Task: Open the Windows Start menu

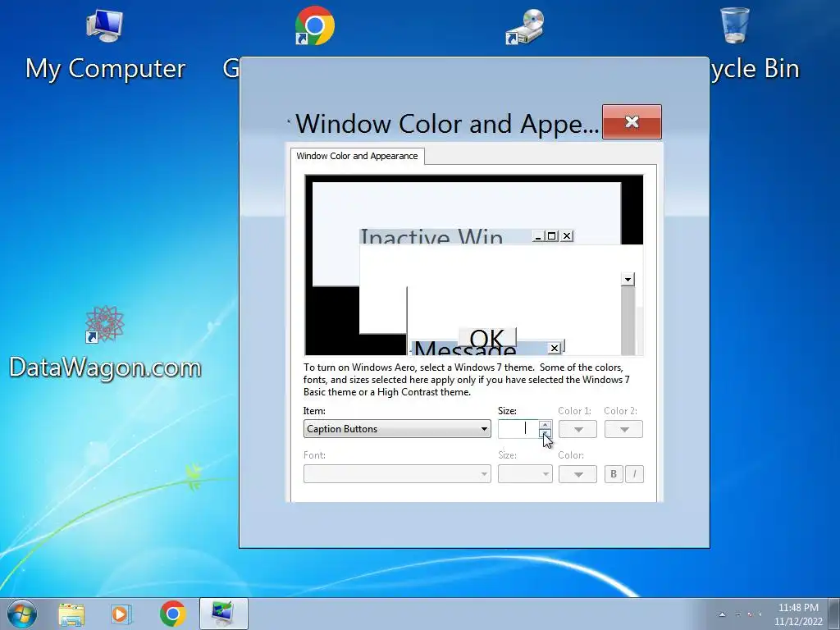Action: (x=22, y=614)
